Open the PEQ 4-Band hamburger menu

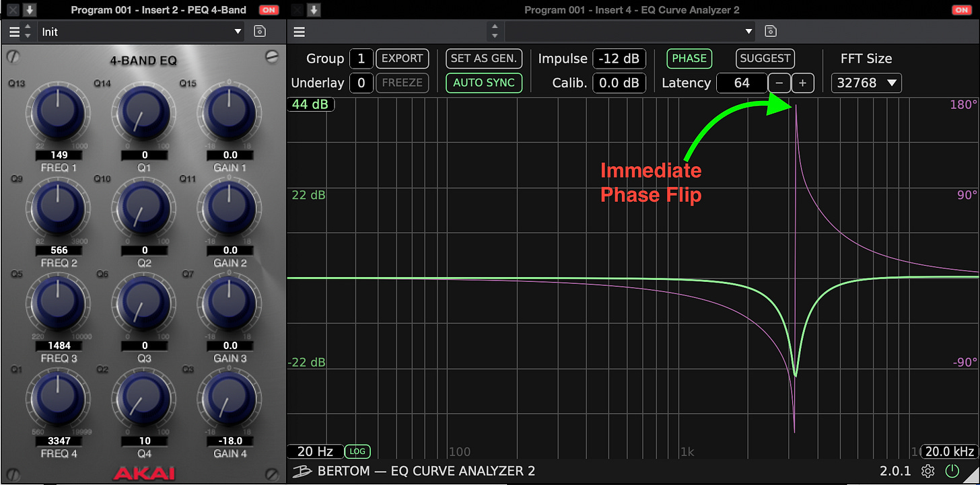(14, 32)
